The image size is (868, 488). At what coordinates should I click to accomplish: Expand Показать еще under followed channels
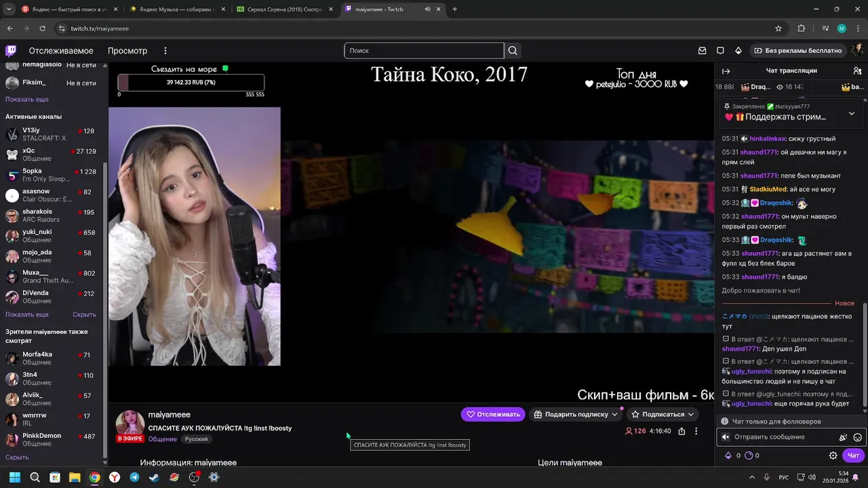pos(27,99)
